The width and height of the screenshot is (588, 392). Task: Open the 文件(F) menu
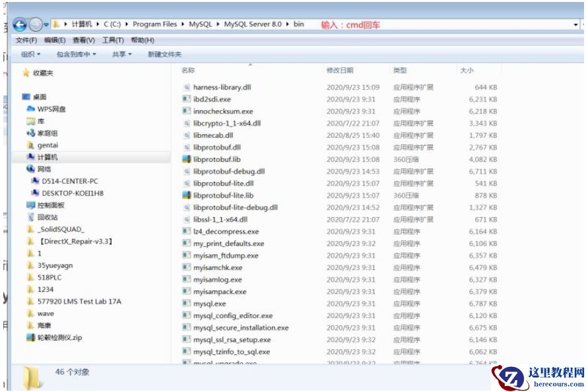(x=26, y=40)
